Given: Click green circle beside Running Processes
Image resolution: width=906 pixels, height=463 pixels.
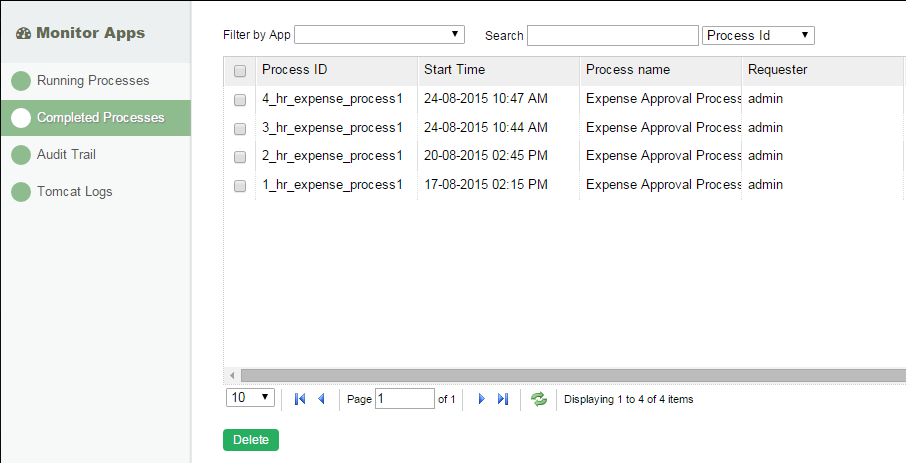Looking at the screenshot, I should coord(21,80).
